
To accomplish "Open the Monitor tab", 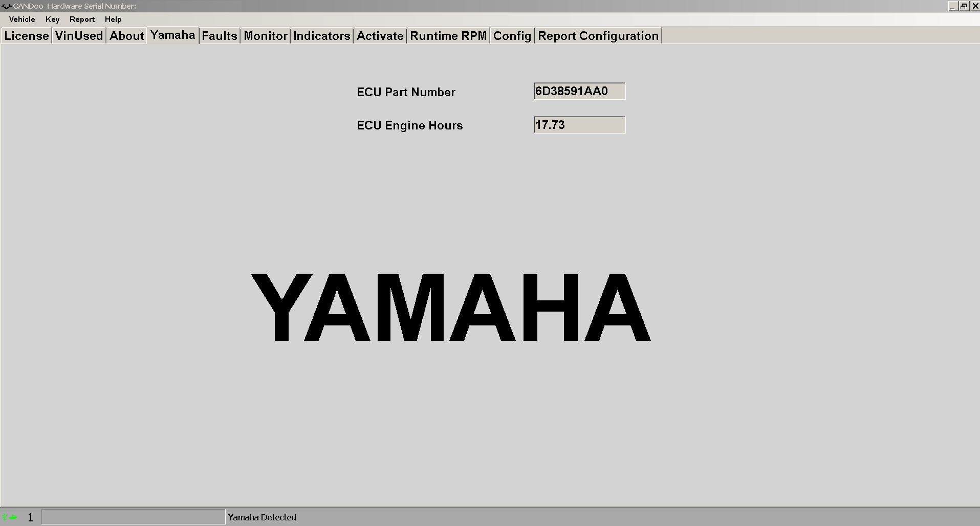I will [x=266, y=36].
